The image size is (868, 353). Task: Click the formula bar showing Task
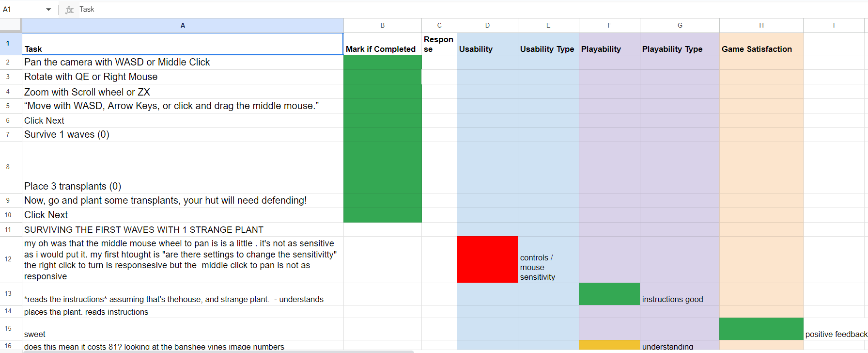point(436,10)
